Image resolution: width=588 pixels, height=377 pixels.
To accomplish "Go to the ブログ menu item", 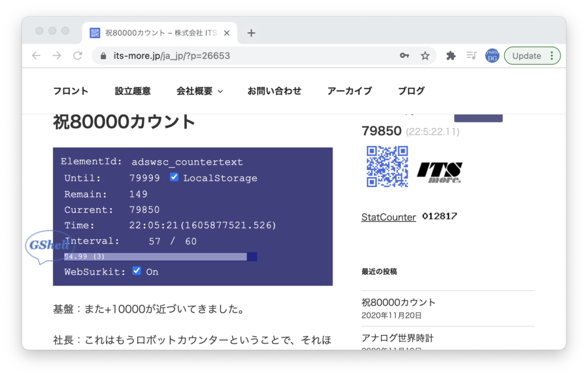I will click(411, 91).
